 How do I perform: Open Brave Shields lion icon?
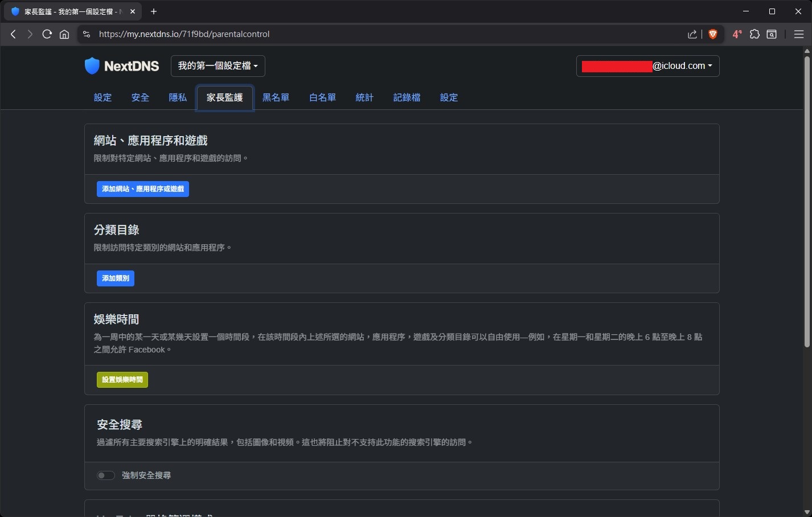(x=712, y=34)
